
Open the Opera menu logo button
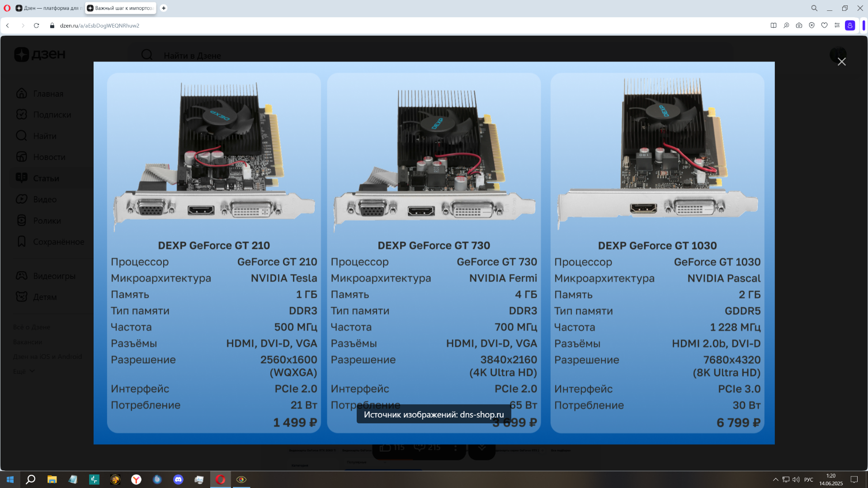tap(7, 8)
